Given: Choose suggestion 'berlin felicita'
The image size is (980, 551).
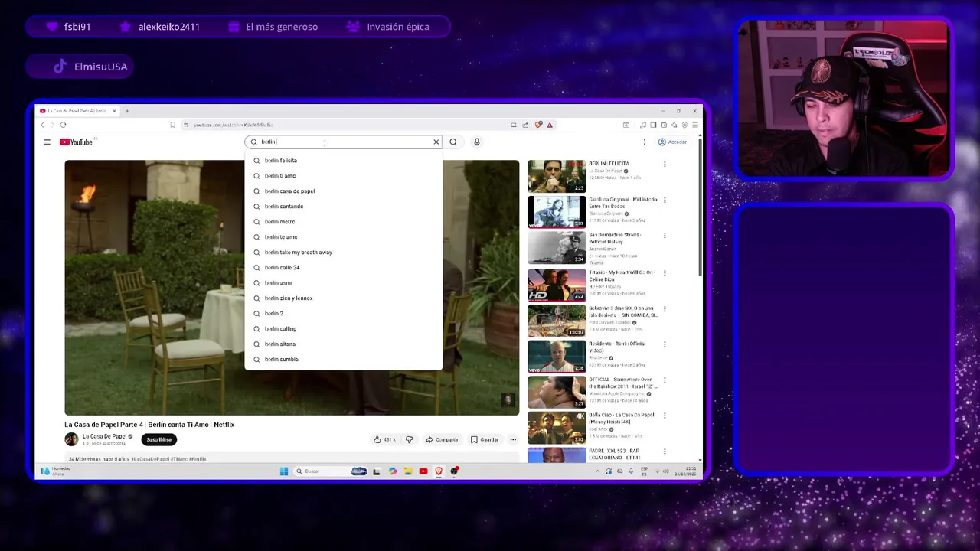Looking at the screenshot, I should point(343,161).
